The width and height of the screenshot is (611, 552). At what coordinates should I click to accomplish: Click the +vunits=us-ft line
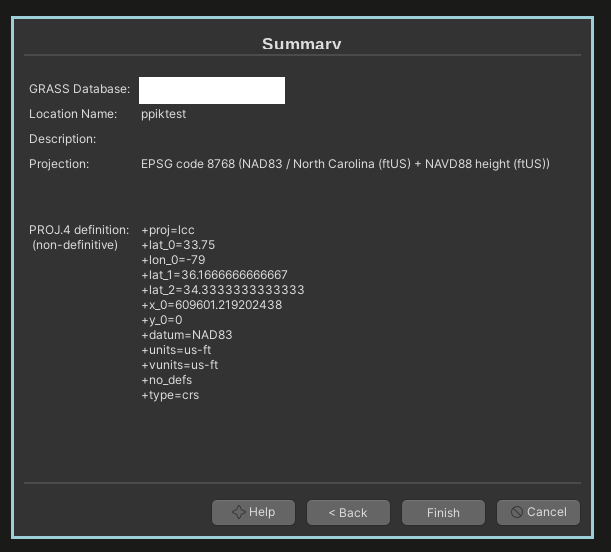pyautogui.click(x=180, y=365)
